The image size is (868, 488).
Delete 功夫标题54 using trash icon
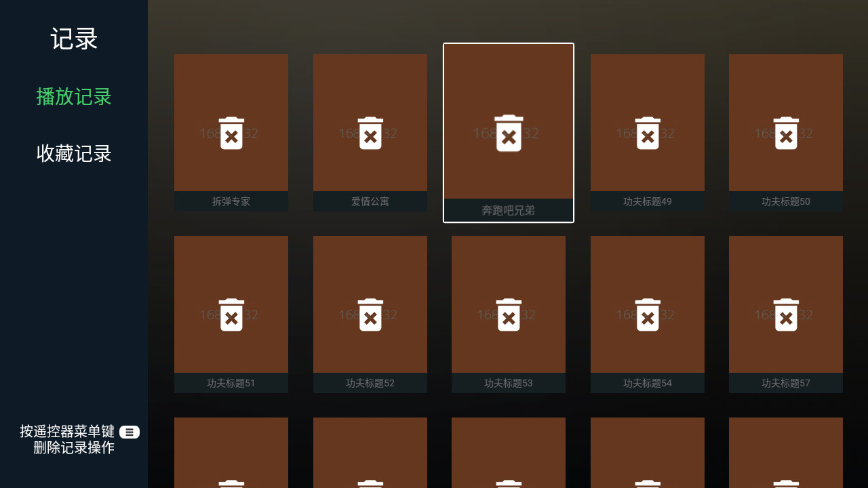coord(648,314)
